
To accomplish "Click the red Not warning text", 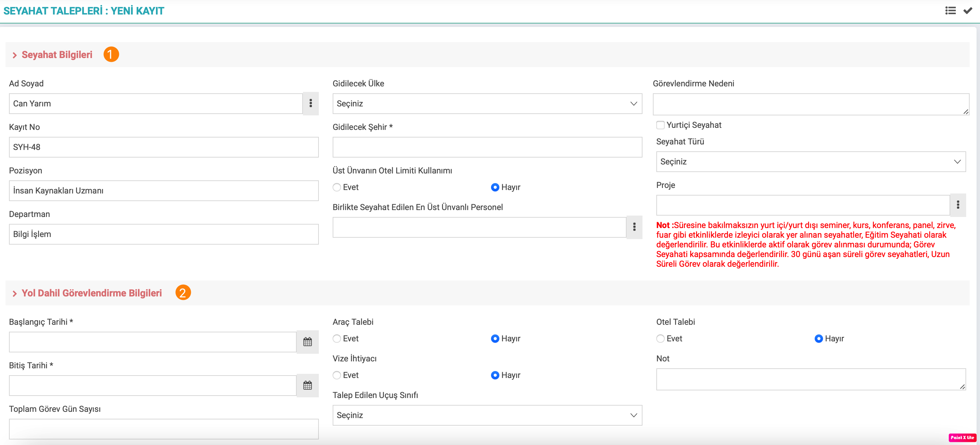I will [x=806, y=245].
